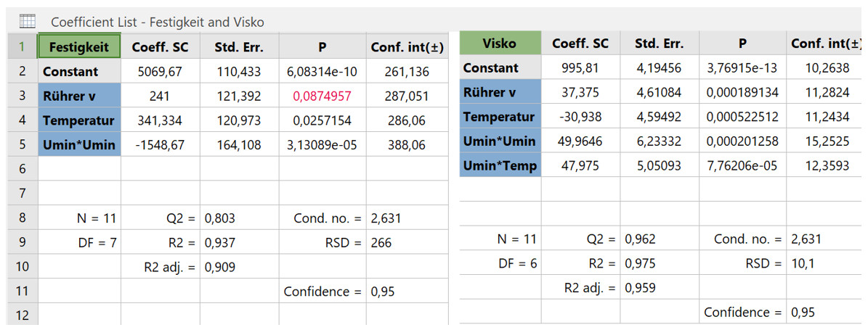Select the Q2 value 0,803

click(x=219, y=218)
